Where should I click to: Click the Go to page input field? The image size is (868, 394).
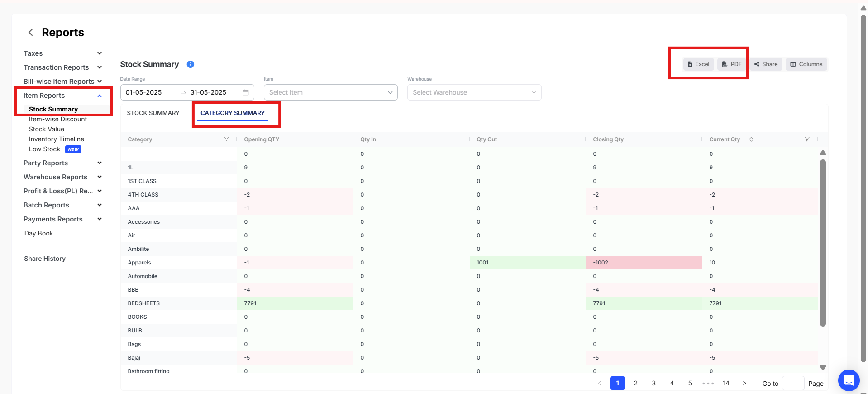(x=793, y=383)
